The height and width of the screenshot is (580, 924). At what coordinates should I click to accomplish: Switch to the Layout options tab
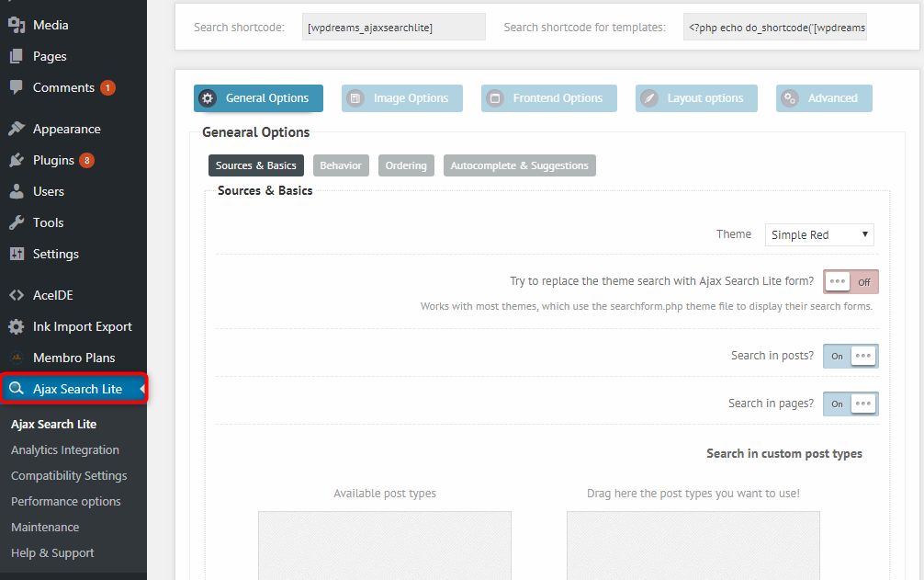[696, 98]
